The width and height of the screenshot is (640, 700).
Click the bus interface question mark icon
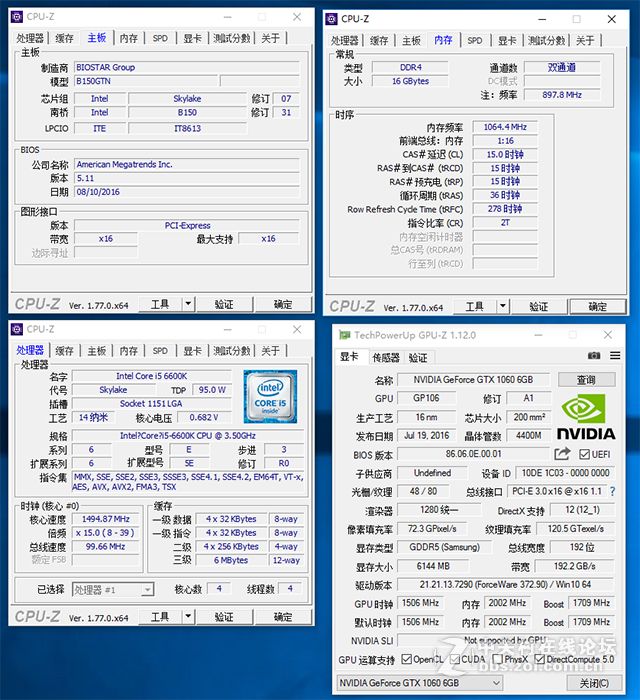point(612,492)
